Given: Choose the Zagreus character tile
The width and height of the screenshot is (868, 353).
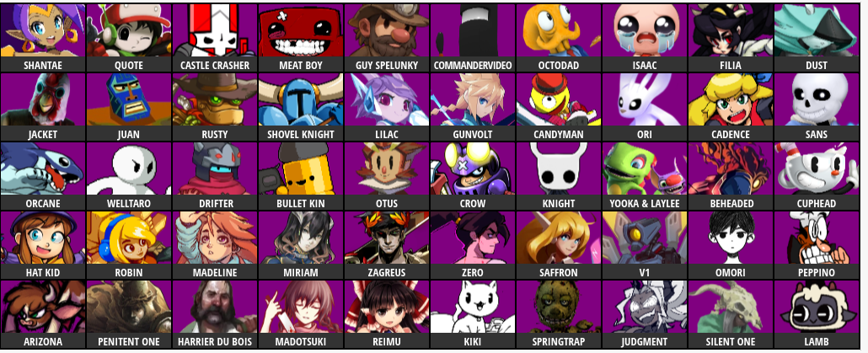Looking at the screenshot, I should [x=387, y=245].
